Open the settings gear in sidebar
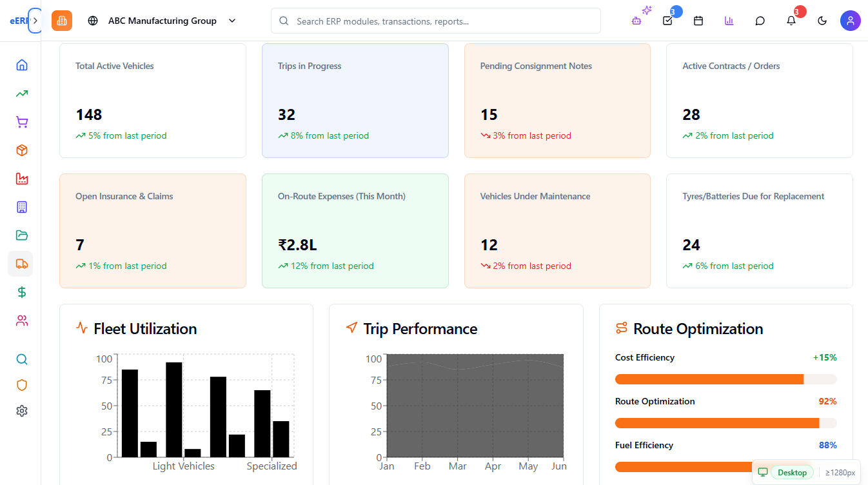Image resolution: width=868 pixels, height=485 pixels. pos(22,411)
